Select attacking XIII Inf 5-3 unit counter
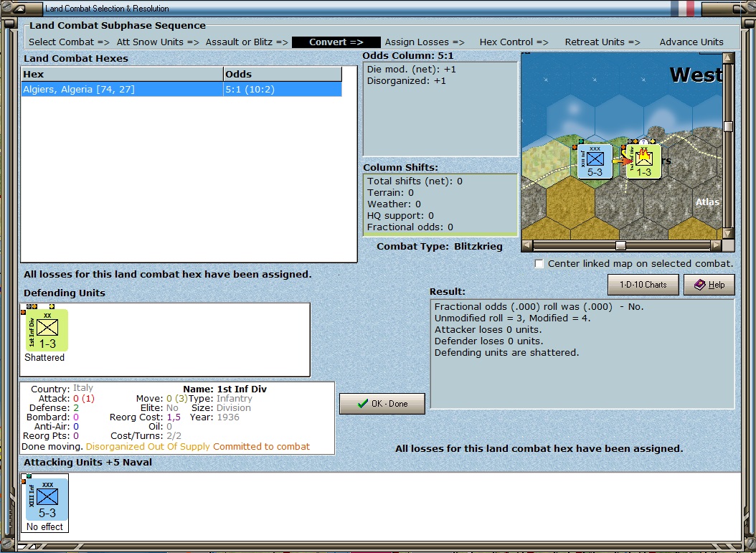756x553 pixels. [47, 499]
